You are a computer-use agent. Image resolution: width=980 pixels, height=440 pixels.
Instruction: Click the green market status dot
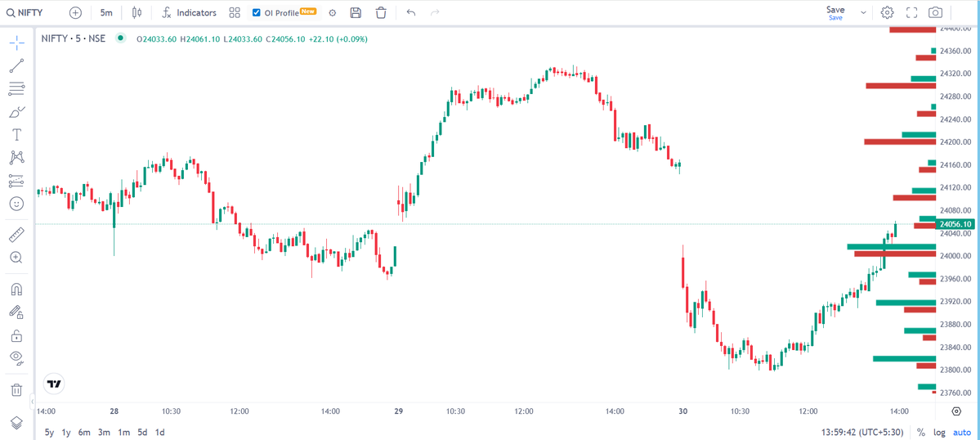click(120, 38)
